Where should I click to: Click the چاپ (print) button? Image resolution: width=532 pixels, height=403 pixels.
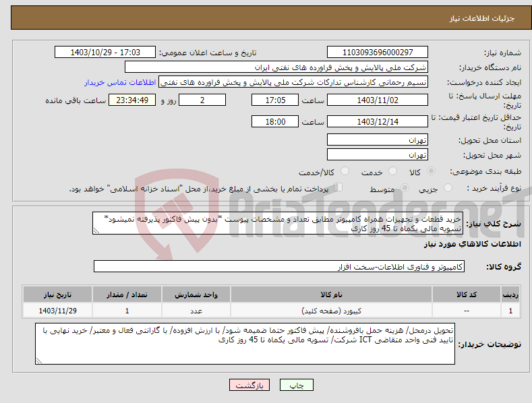(x=296, y=385)
